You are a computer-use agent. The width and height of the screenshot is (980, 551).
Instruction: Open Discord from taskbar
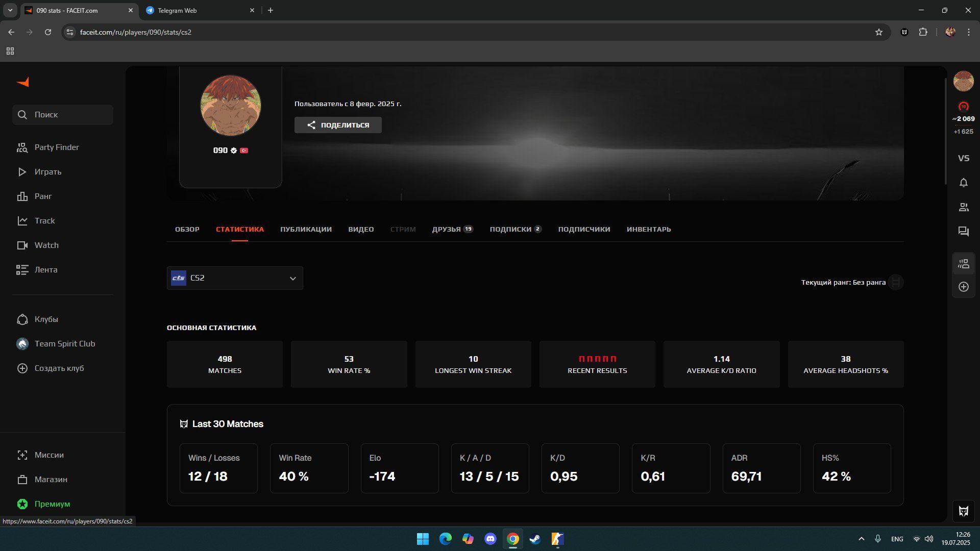click(x=491, y=539)
